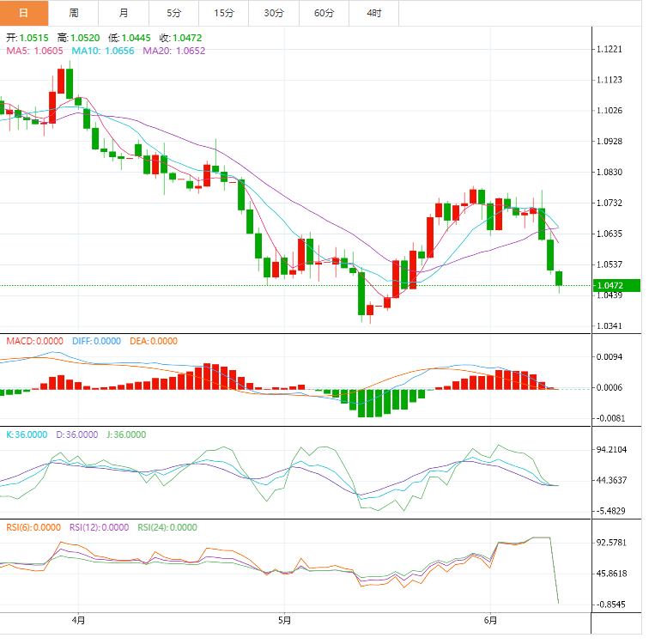
Task: Click the 5月 date axis label
Action: (284, 621)
